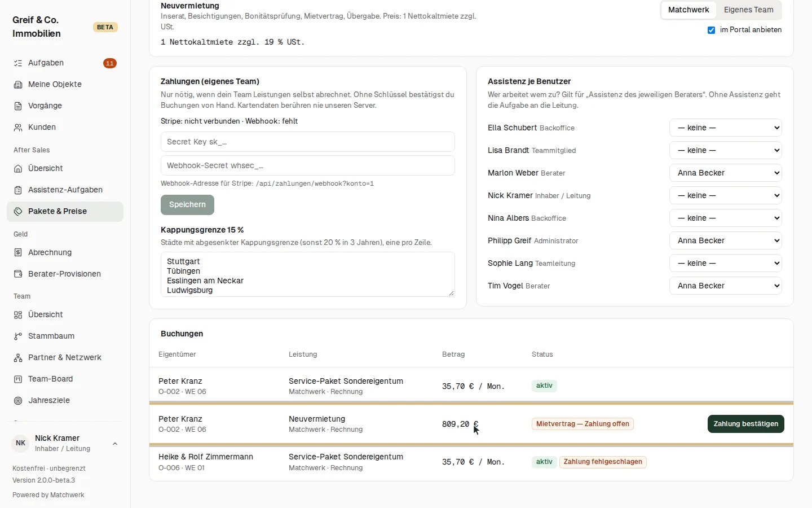Click the Vorgänge document icon
Image resolution: width=812 pixels, height=508 pixels.
pyautogui.click(x=18, y=106)
